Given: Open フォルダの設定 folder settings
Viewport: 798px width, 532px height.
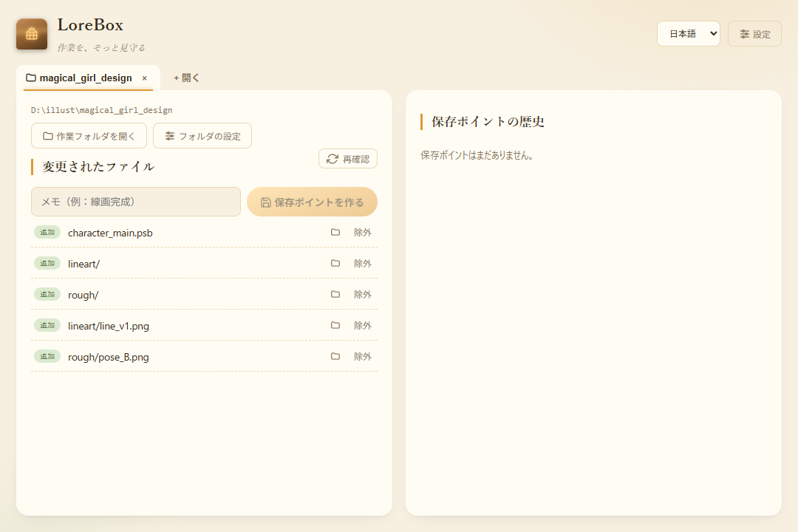Looking at the screenshot, I should 202,136.
